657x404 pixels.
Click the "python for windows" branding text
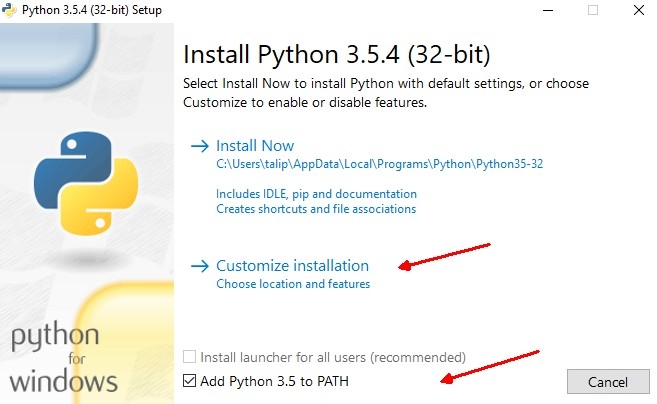coord(64,358)
